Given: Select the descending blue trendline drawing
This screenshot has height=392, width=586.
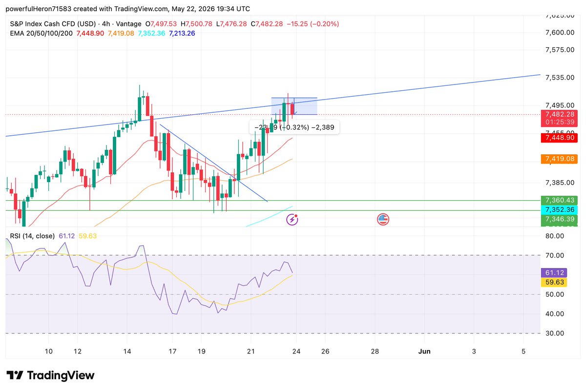Looking at the screenshot, I should pos(214,163).
